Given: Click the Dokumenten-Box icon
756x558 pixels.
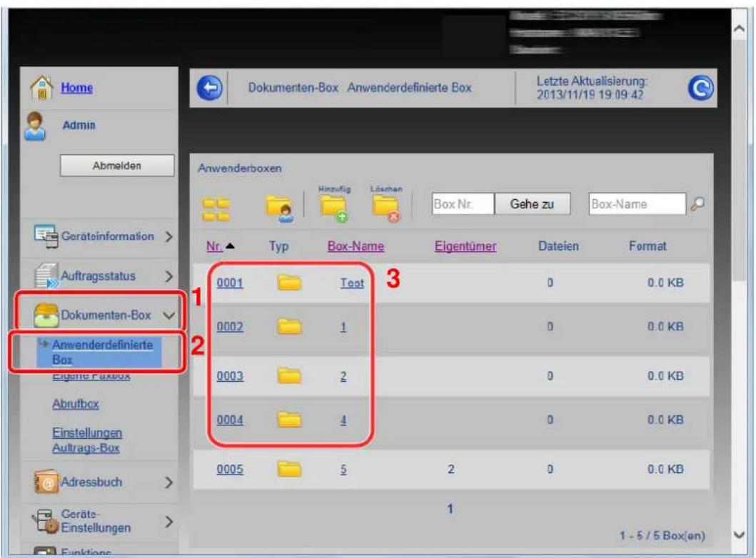Looking at the screenshot, I should coord(46,315).
